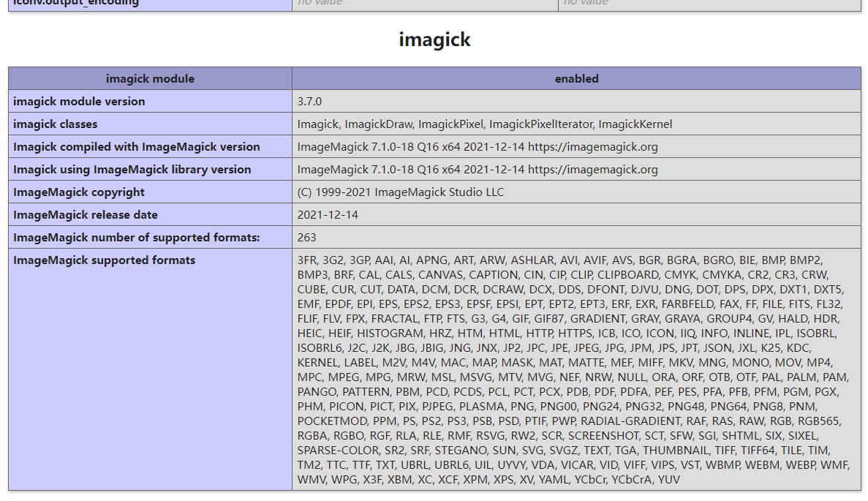Click the "imagick module" header cell

[x=150, y=78]
